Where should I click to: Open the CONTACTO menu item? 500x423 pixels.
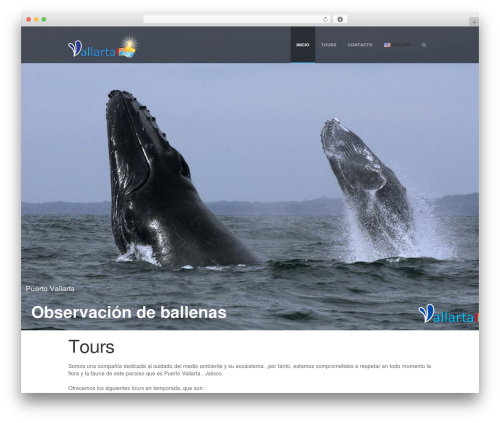coord(360,45)
